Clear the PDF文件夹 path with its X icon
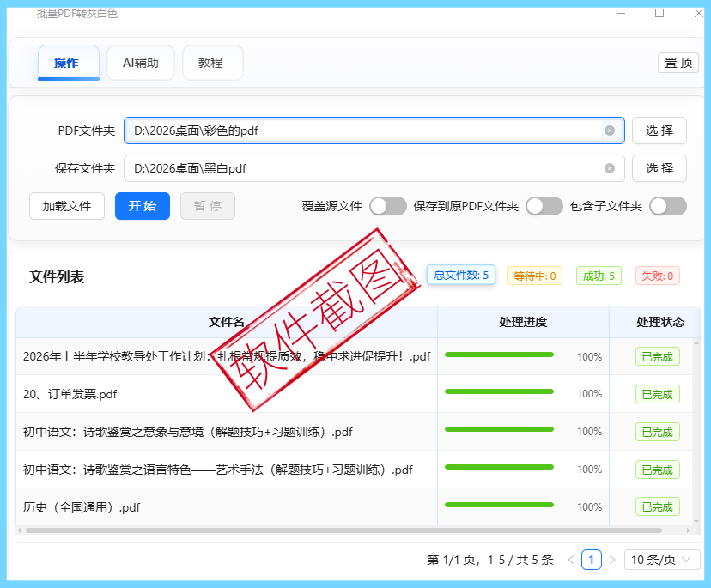 coord(610,130)
